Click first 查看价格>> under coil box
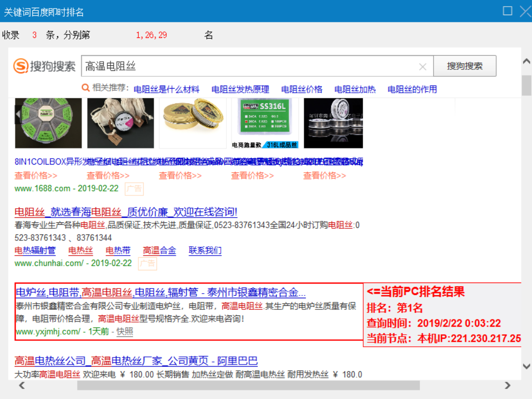Screen dimensions: 532x399 click(35, 176)
